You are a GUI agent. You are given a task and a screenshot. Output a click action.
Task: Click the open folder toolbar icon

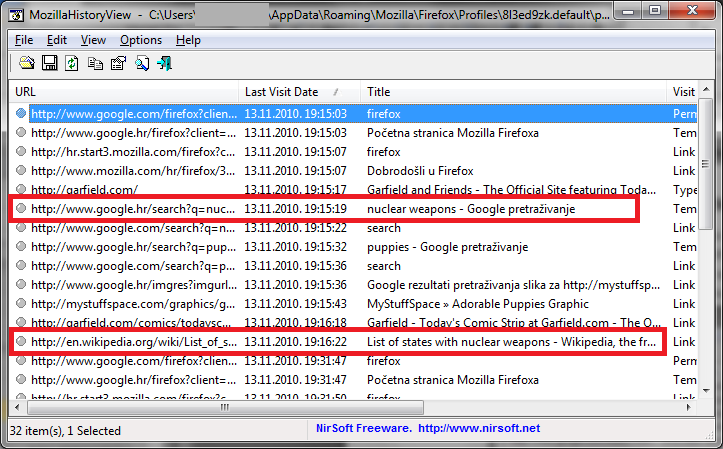point(27,64)
